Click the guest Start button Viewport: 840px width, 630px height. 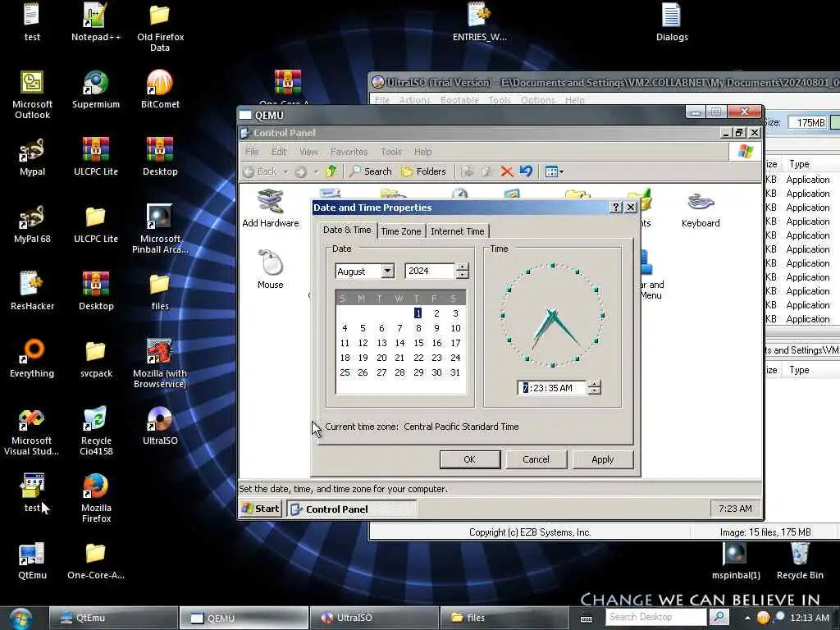(261, 509)
